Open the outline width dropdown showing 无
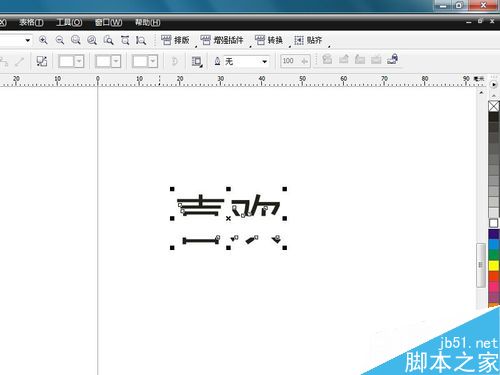This screenshot has width=500, height=375. [x=264, y=61]
